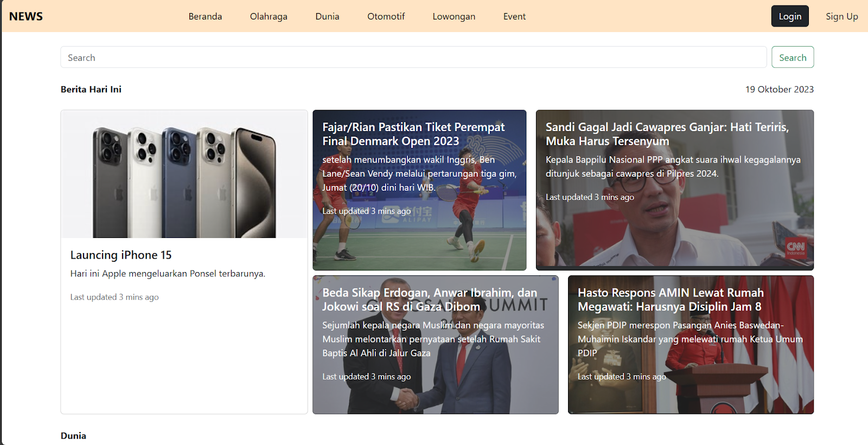Click 'setelah menumbangkan wakil Inggris' description text
868x445 pixels.
pos(419,173)
